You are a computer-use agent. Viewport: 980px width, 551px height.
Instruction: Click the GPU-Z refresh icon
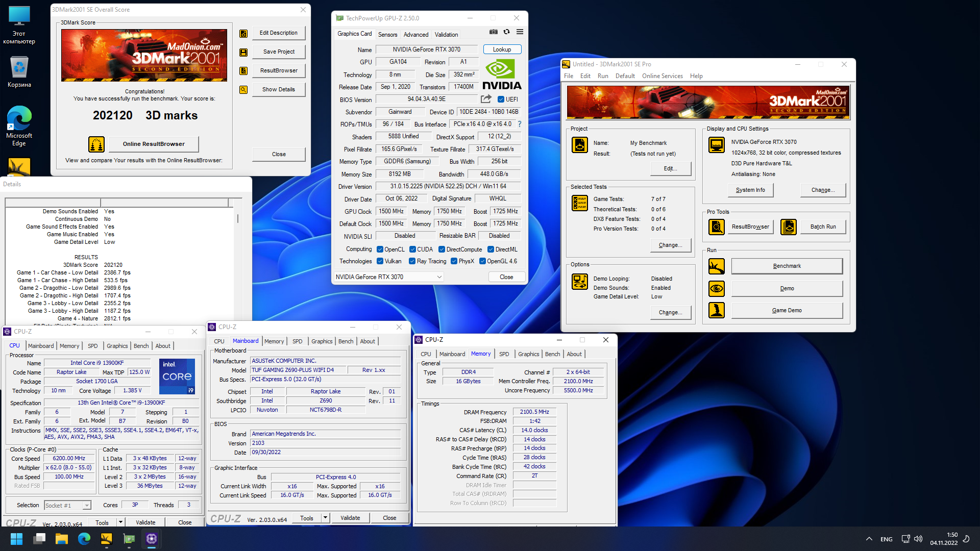(x=506, y=32)
